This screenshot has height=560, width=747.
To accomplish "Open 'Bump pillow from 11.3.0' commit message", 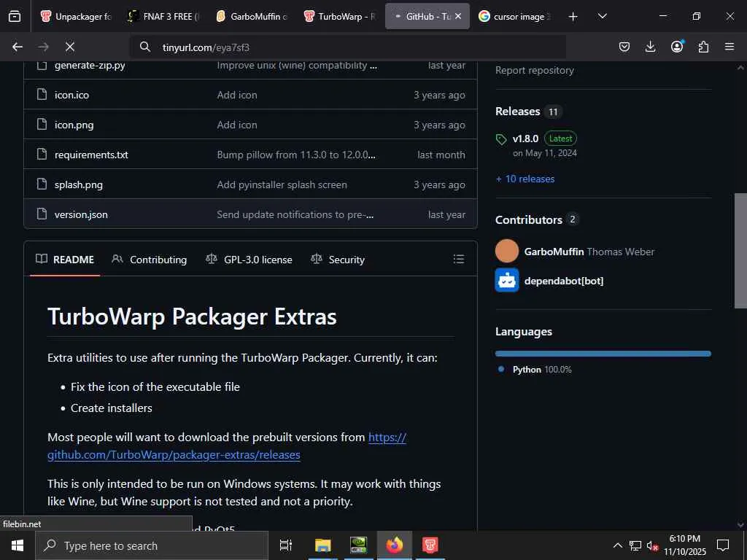I will point(296,155).
